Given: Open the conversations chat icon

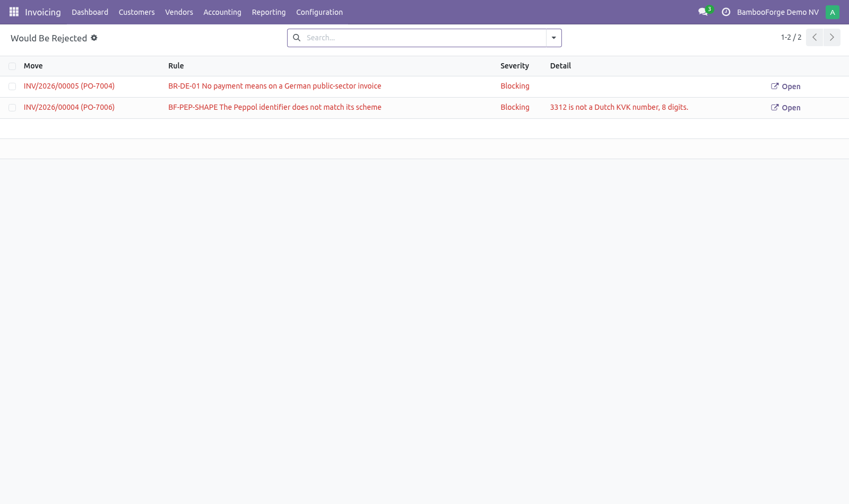Looking at the screenshot, I should 703,12.
